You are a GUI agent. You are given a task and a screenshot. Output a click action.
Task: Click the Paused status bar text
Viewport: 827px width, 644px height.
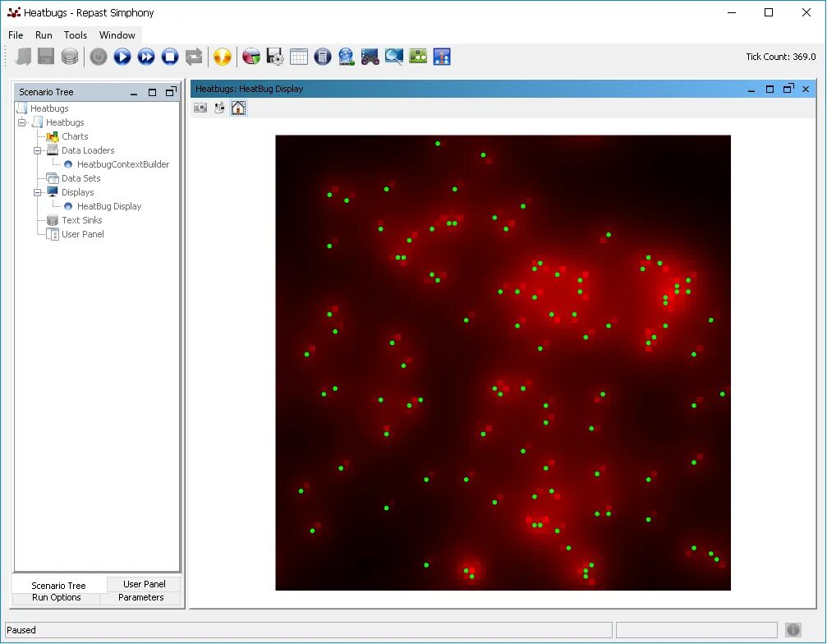tap(21, 630)
